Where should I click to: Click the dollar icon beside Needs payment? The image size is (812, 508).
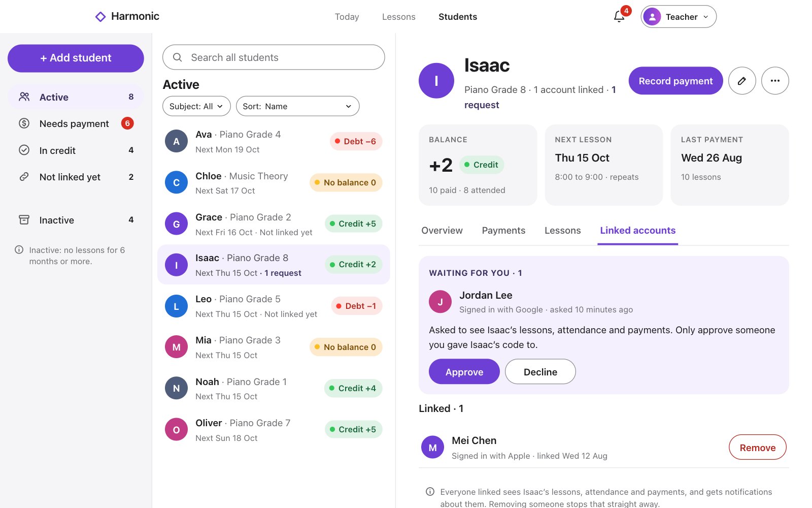click(24, 123)
